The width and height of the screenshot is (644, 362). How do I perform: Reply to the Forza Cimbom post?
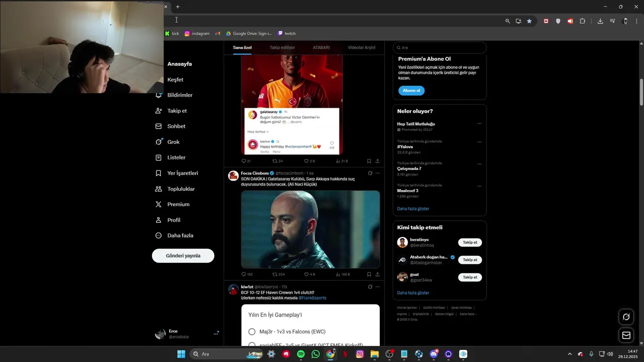click(x=247, y=275)
